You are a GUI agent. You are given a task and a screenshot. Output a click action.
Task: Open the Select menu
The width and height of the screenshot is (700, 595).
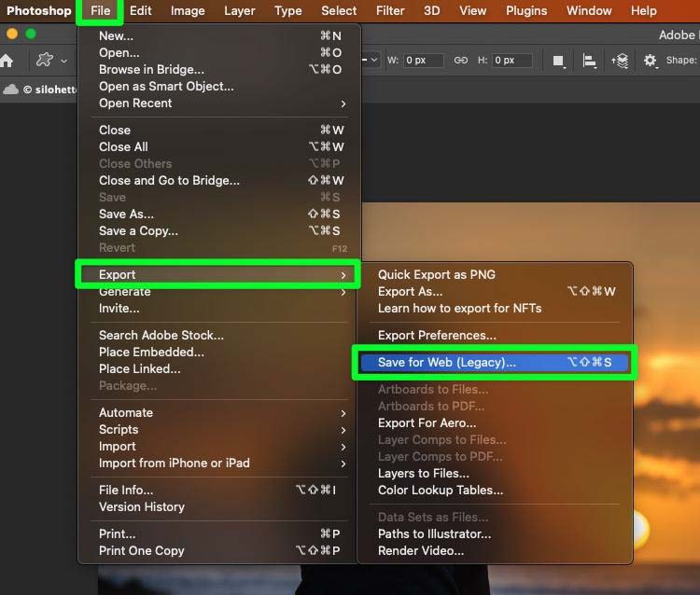pyautogui.click(x=339, y=10)
